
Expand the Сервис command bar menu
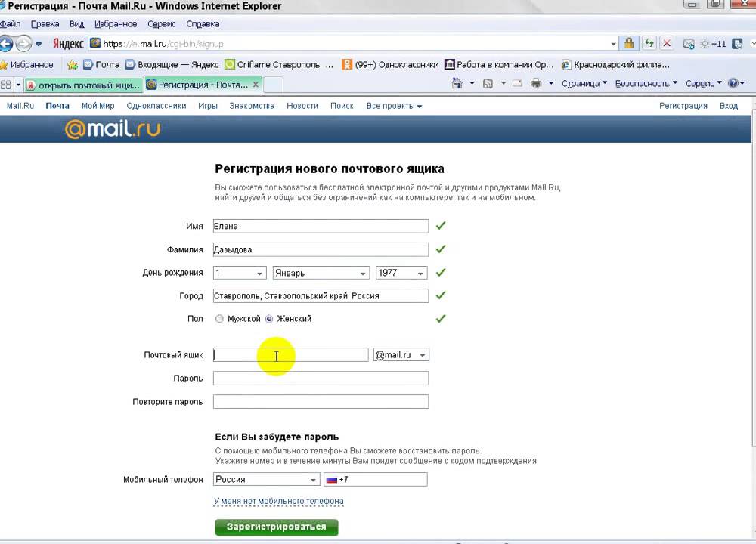703,83
